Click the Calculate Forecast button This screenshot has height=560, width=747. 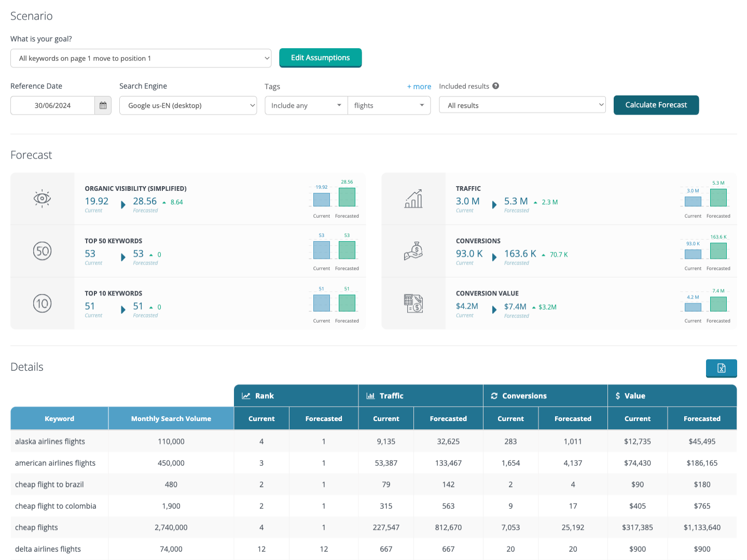(x=656, y=105)
